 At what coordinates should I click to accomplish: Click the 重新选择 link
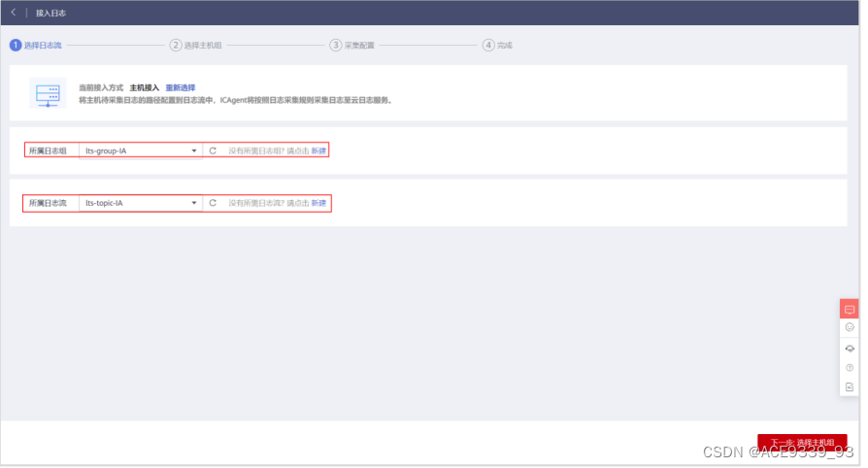point(181,88)
